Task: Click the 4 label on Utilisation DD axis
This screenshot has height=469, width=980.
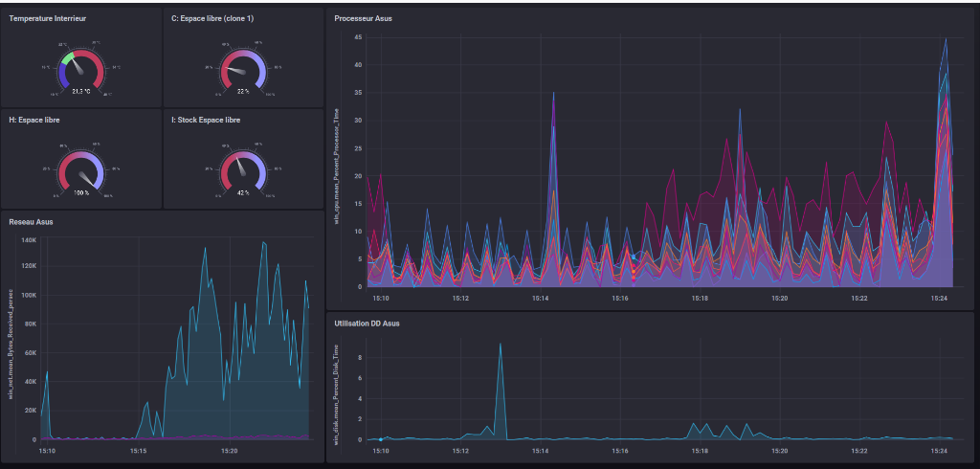Action: [x=361, y=398]
